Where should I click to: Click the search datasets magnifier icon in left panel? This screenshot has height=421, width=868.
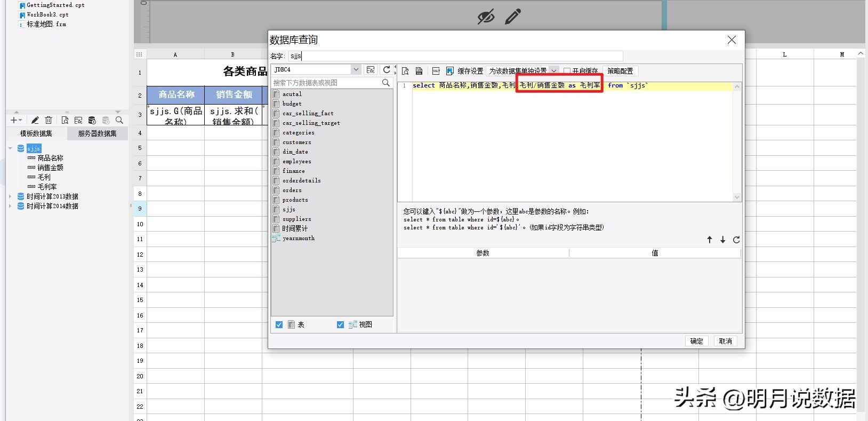[119, 120]
